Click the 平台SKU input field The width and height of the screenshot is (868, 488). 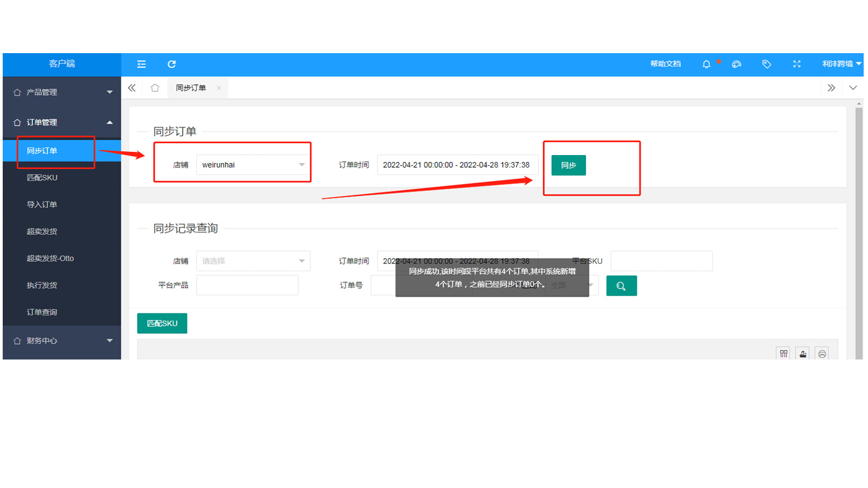coord(661,261)
